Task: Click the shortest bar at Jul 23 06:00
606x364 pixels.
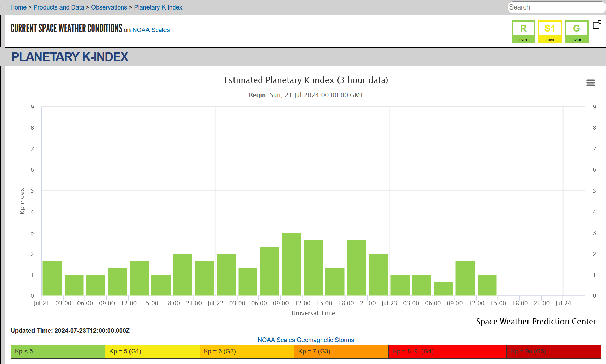Action: (x=444, y=289)
